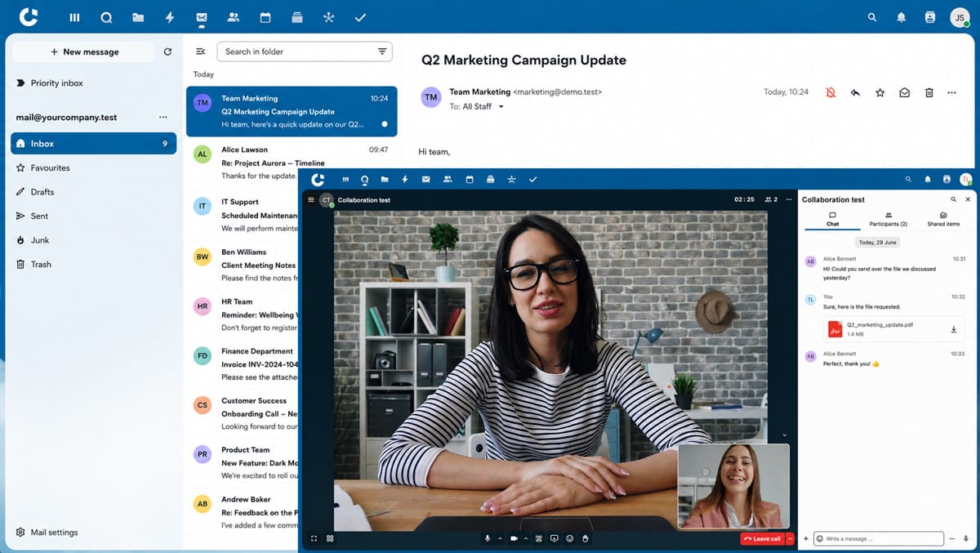Viewport: 980px width, 553px height.
Task: Switch to Shared items tab
Action: tap(943, 219)
